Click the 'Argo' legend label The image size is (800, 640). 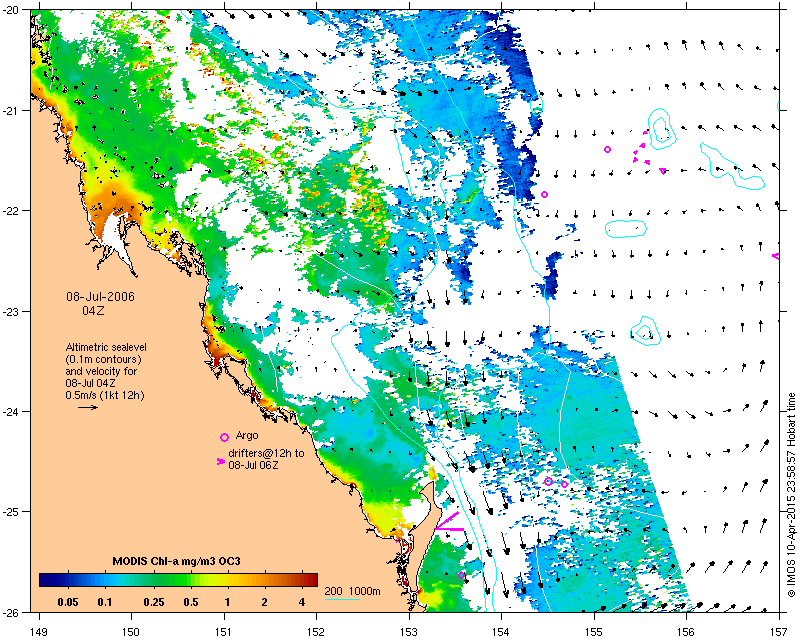point(247,435)
